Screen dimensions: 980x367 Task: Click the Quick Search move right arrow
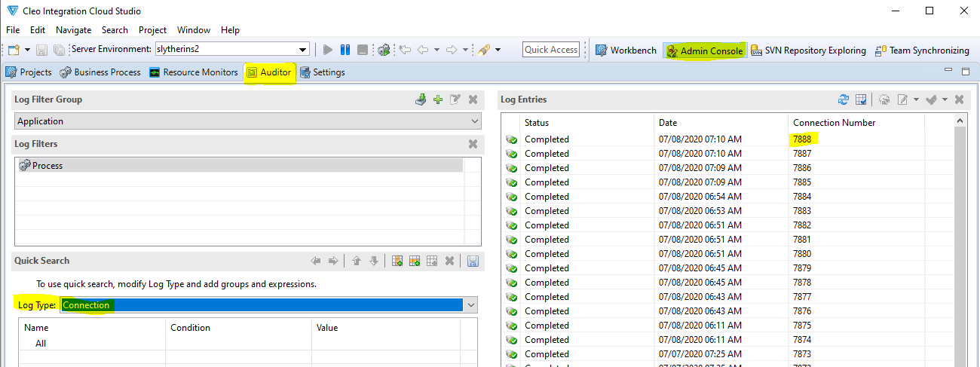tap(333, 261)
